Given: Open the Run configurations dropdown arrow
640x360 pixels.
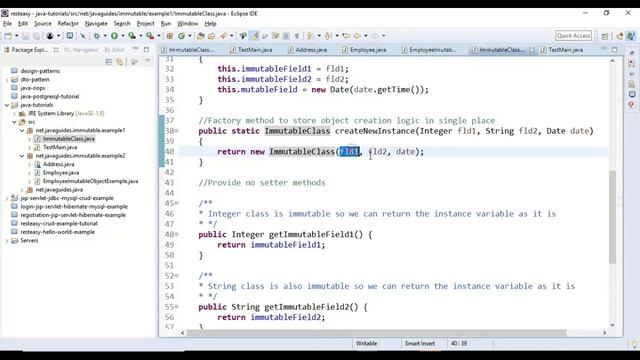Looking at the screenshot, I should pyautogui.click(x=122, y=36).
